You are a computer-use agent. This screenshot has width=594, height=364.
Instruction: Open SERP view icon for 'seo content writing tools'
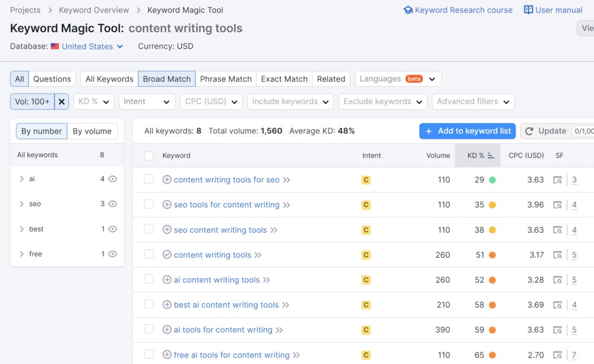557,230
